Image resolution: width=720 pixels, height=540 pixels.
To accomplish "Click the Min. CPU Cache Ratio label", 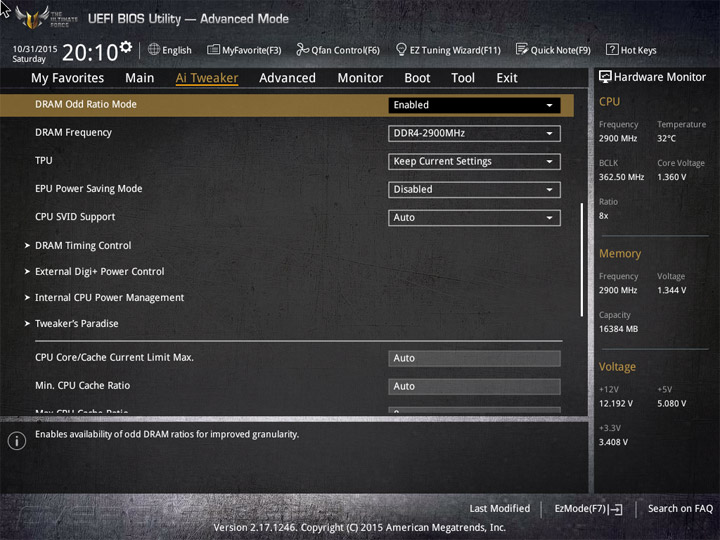I will pyautogui.click(x=83, y=386).
